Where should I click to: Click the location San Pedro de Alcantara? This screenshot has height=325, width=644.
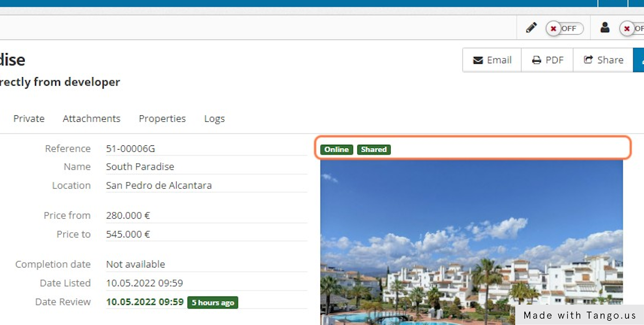tap(159, 186)
